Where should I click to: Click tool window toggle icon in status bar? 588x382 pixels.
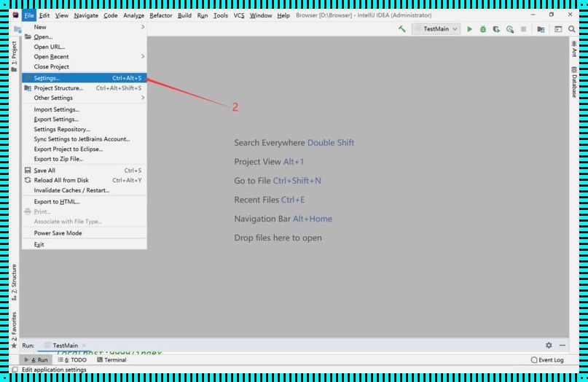pos(15,370)
